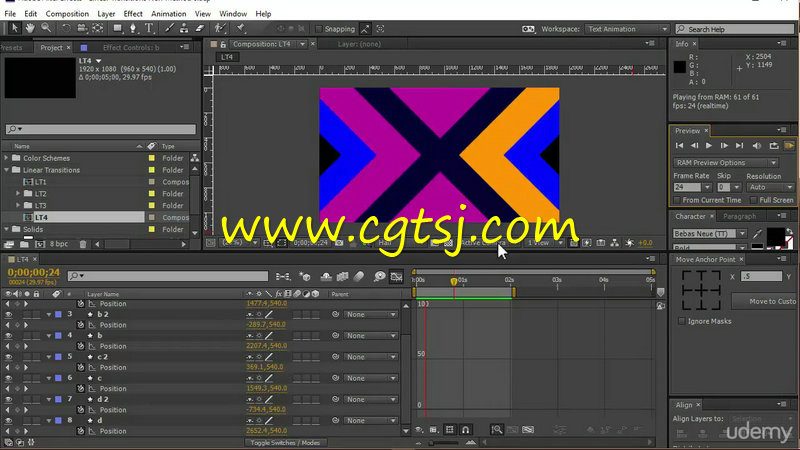
Task: Click the Auto-zoom graph height icon
Action: [x=496, y=430]
